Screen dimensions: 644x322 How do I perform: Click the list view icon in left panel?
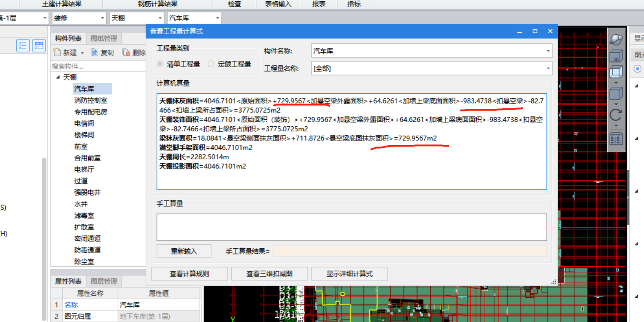click(23, 46)
